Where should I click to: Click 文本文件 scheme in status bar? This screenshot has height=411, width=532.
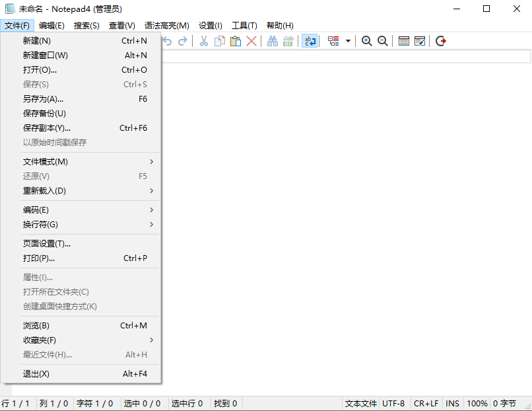[x=361, y=404]
